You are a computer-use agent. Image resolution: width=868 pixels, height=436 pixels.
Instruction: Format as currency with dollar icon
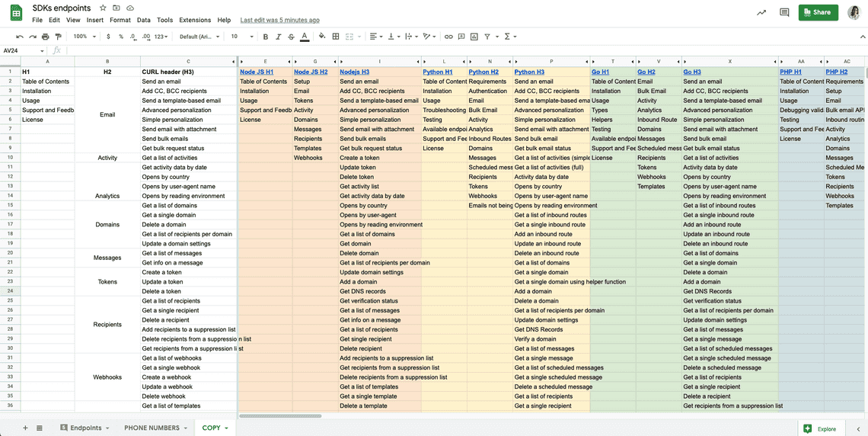[x=108, y=37]
